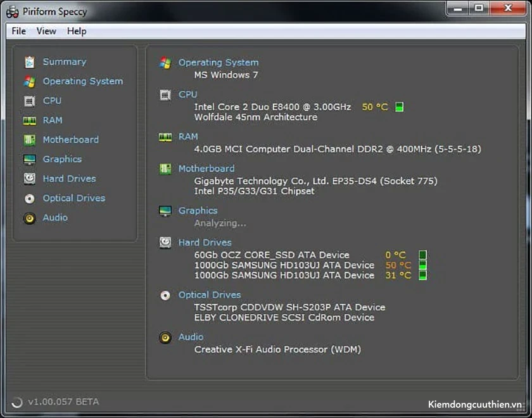Viewport: 532px width, 418px height.
Task: Select RAM in the sidebar
Action: click(x=52, y=120)
